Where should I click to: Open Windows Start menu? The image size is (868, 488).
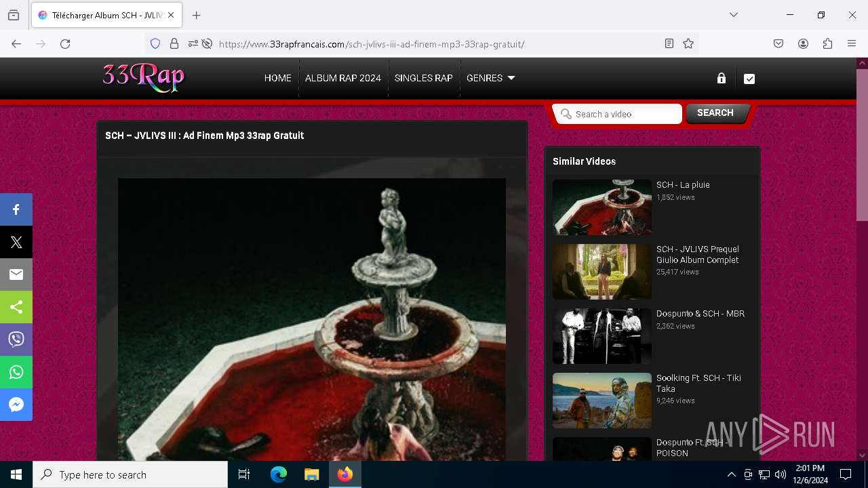16,474
